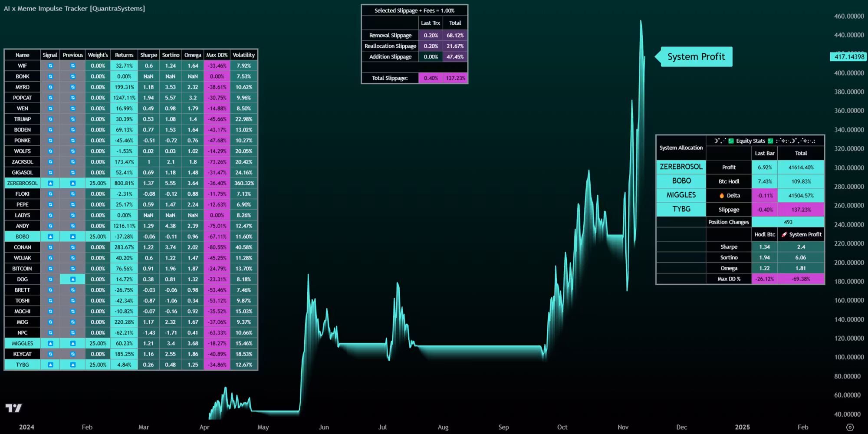Screen dimensions: 868x434
Task: Click the TradingView logo
Action: 13,408
